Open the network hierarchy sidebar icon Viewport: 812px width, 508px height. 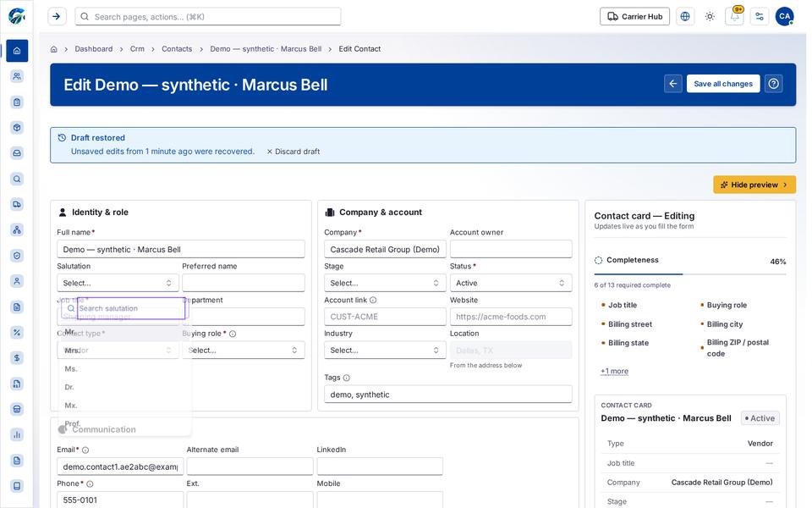coord(17,230)
